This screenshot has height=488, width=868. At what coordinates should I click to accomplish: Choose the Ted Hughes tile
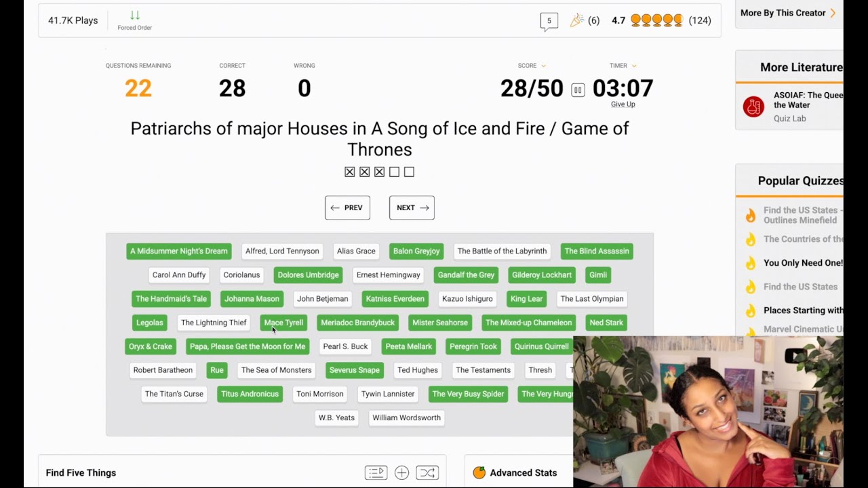point(418,370)
